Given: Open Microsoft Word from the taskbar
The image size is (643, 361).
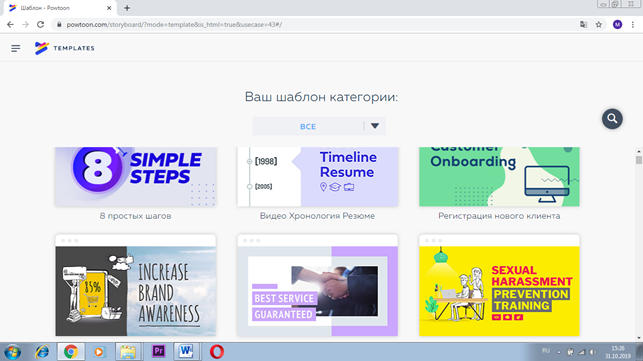Looking at the screenshot, I should [186, 352].
